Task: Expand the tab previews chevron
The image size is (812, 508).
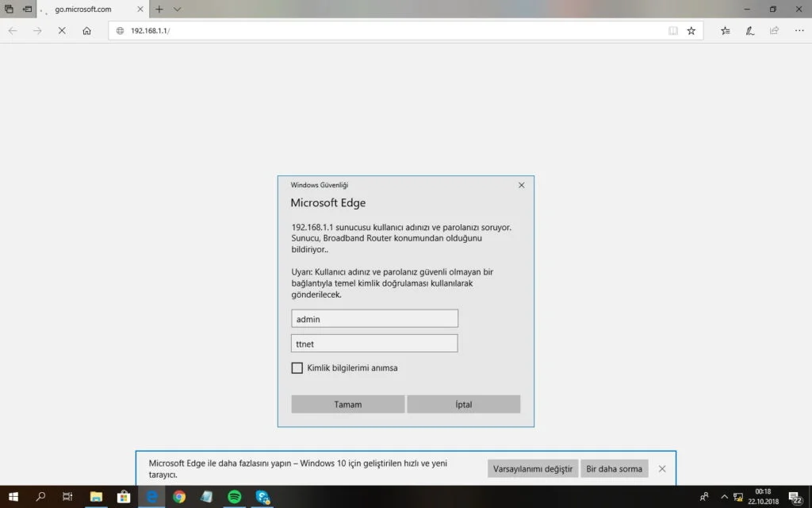Action: pos(177,10)
